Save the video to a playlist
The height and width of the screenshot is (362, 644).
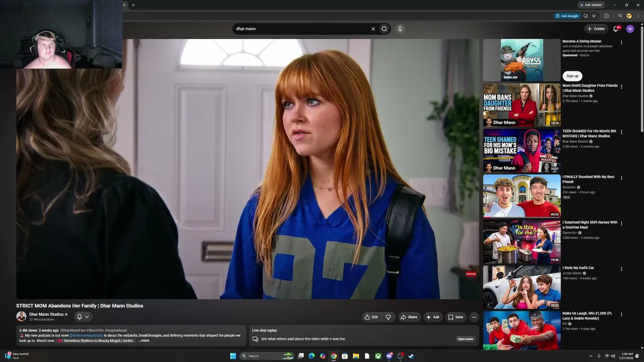[455, 317]
